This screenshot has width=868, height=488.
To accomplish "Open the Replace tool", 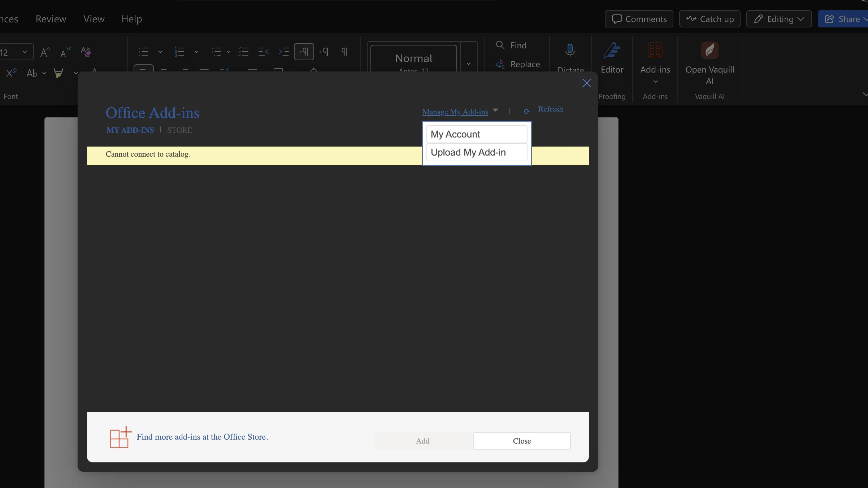I will pos(518,64).
